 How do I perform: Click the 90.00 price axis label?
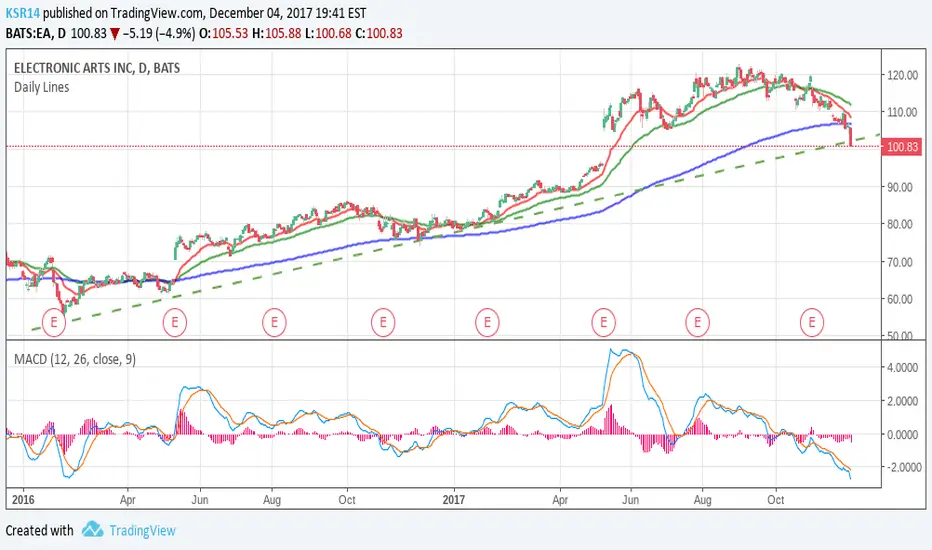pyautogui.click(x=900, y=187)
